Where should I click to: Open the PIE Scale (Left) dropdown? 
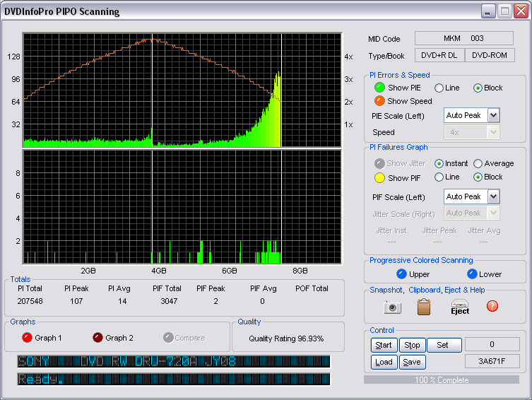tap(493, 115)
